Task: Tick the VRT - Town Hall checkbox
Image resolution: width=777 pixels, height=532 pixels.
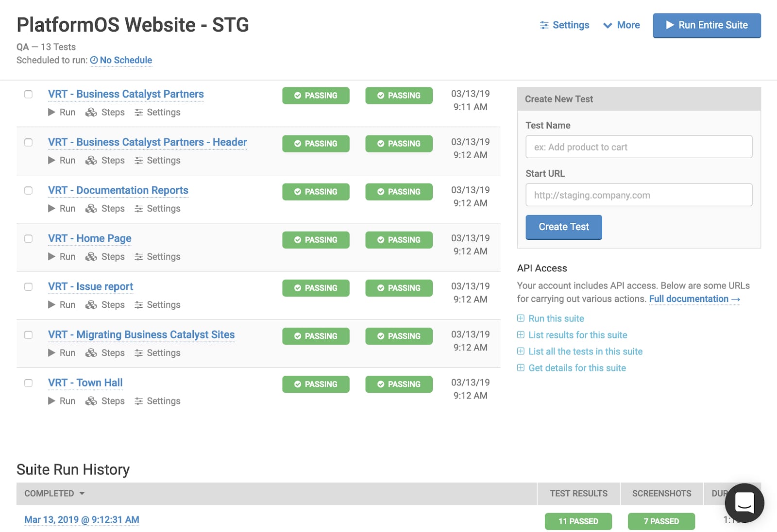Action: coord(29,383)
